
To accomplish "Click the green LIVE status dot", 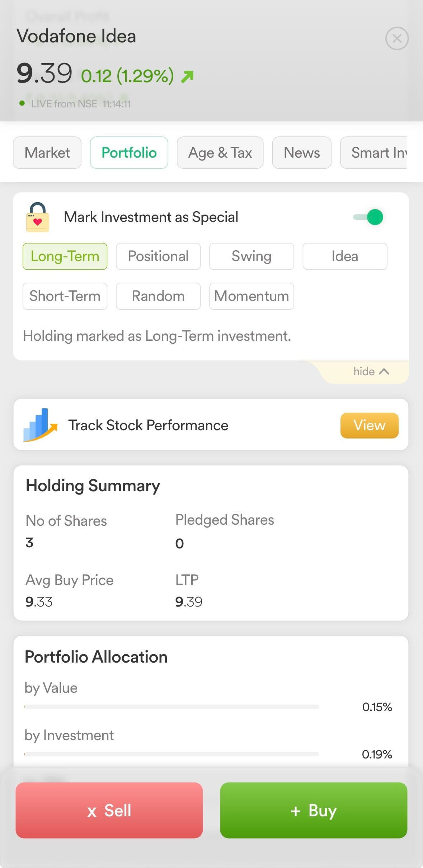I will click(22, 103).
